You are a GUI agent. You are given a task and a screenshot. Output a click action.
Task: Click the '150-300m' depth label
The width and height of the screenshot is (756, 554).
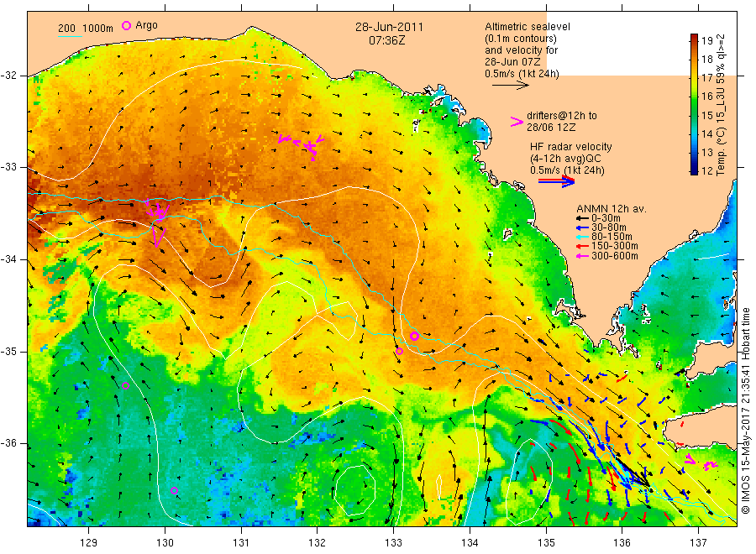(x=615, y=246)
